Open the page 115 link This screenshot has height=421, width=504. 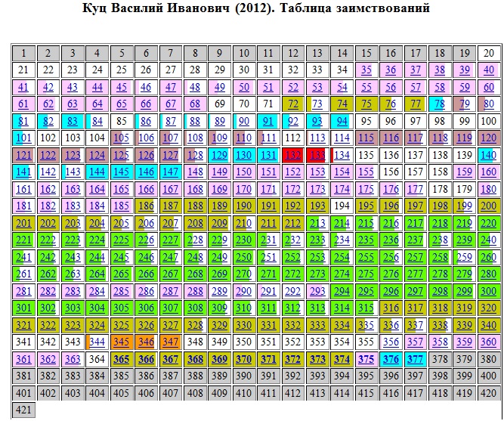tap(366, 138)
